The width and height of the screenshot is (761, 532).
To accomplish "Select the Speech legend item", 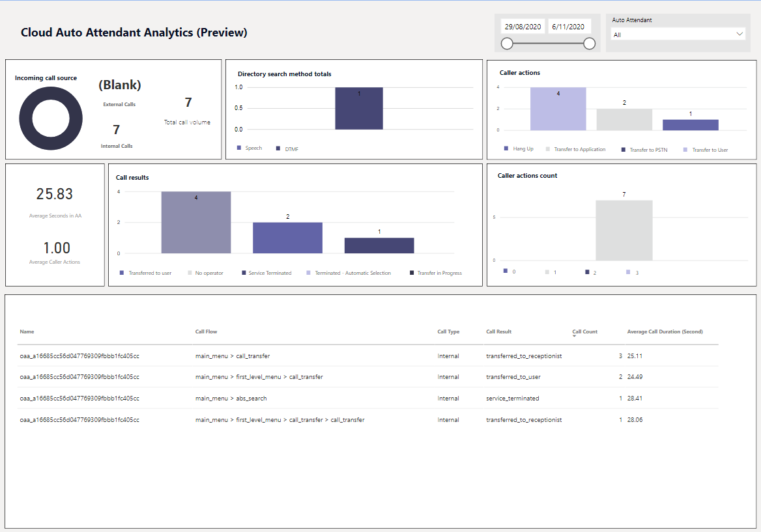I will 250,148.
